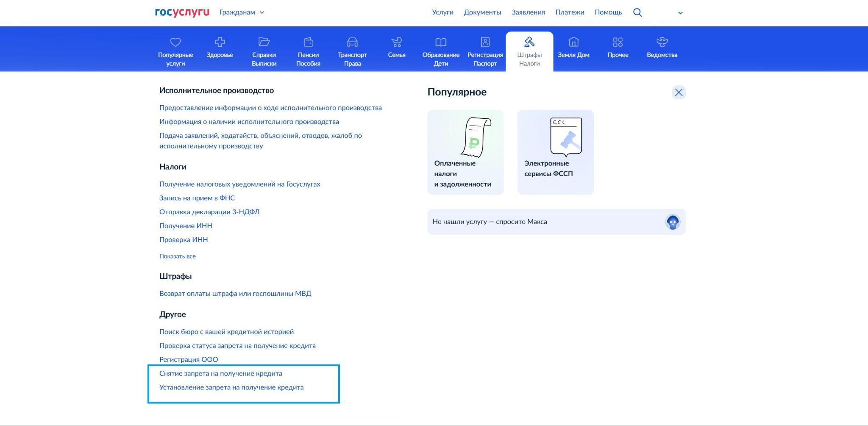Go to the Платежи menu item

point(570,12)
